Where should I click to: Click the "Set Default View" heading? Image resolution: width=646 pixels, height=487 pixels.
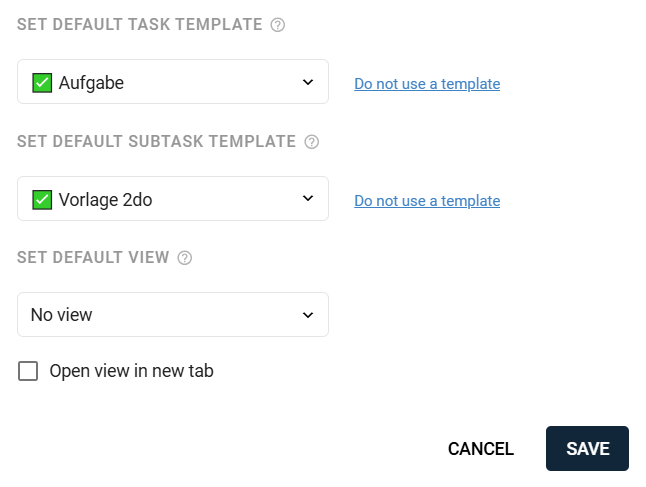[93, 258]
